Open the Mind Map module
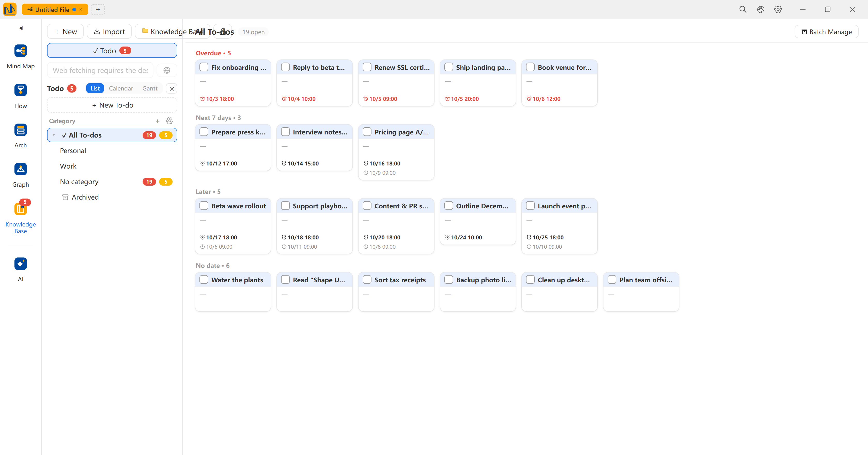 coord(21,57)
